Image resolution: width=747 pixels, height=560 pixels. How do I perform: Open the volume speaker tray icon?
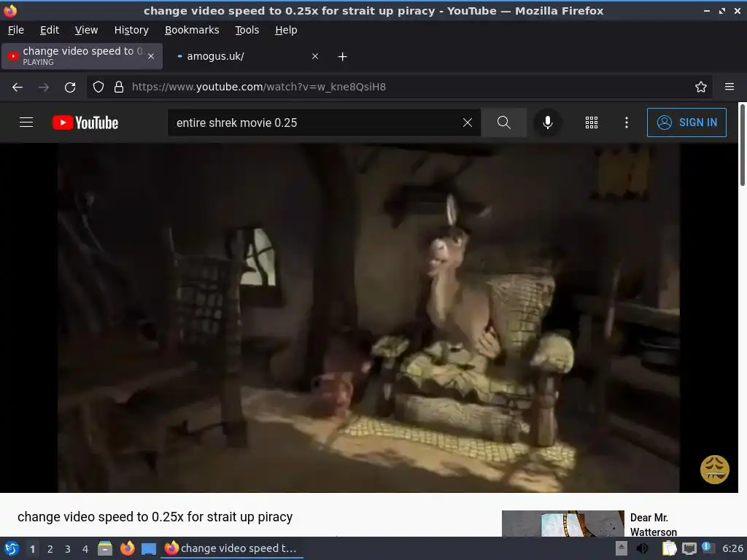643,548
